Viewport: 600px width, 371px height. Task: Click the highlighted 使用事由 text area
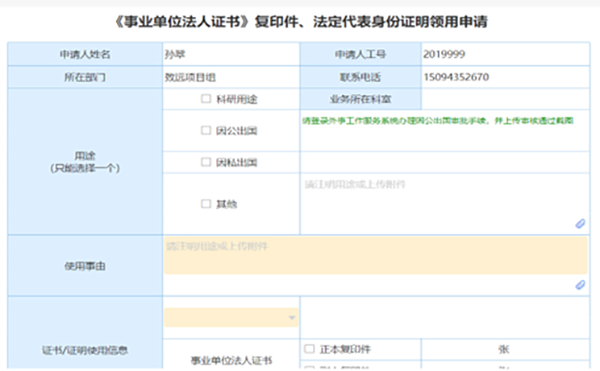pos(376,255)
